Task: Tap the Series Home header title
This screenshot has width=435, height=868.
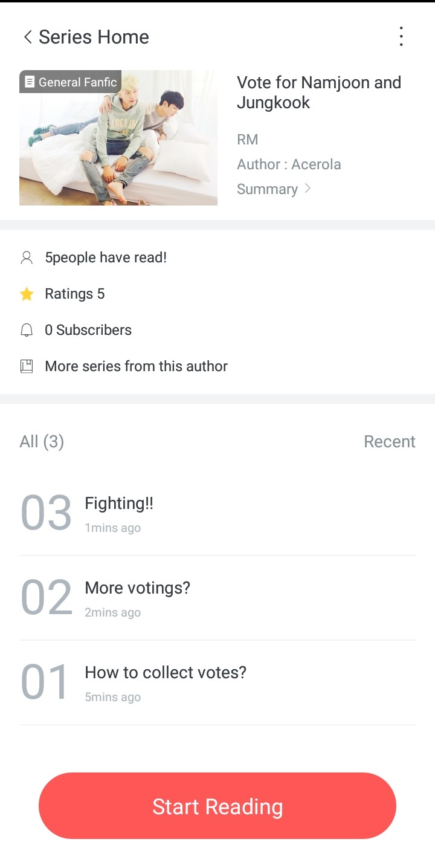Action: 94,37
